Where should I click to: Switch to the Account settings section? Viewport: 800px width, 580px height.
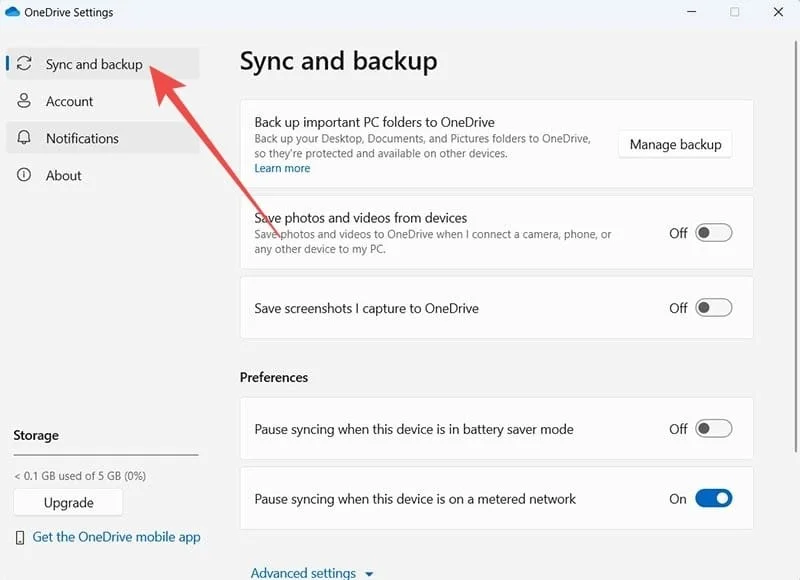pos(70,100)
